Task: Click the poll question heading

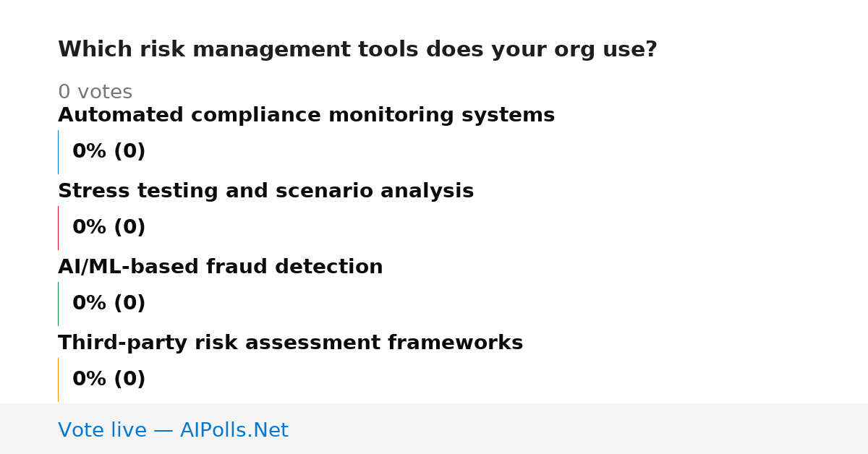Action: click(357, 50)
